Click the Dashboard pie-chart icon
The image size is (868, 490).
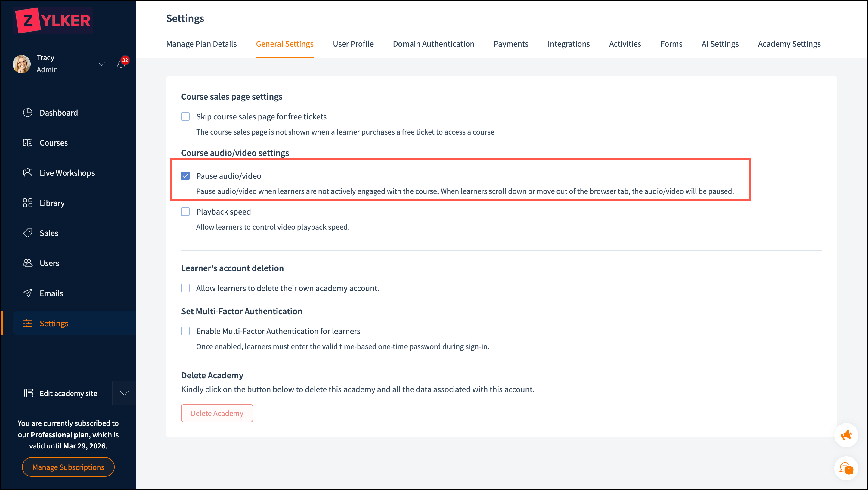point(28,113)
